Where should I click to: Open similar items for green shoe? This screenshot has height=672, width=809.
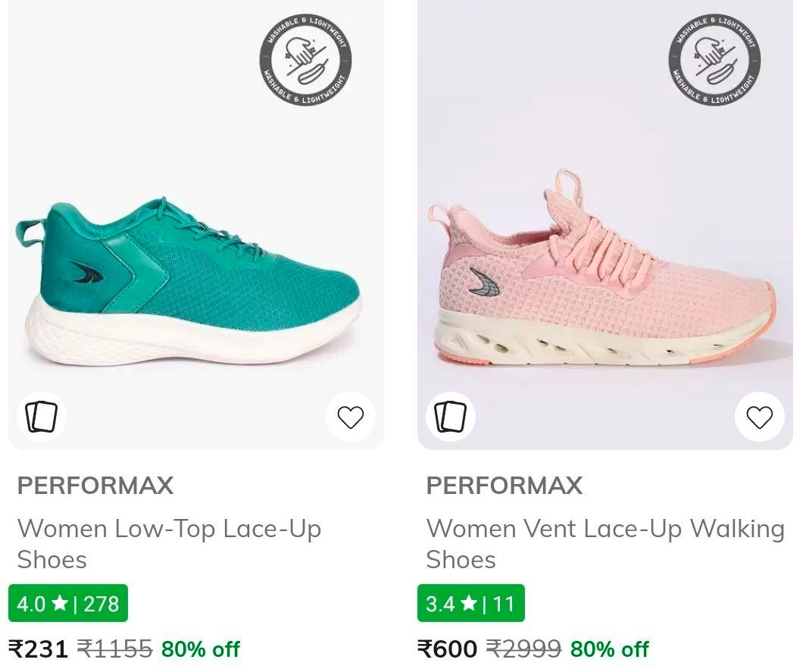(x=41, y=417)
